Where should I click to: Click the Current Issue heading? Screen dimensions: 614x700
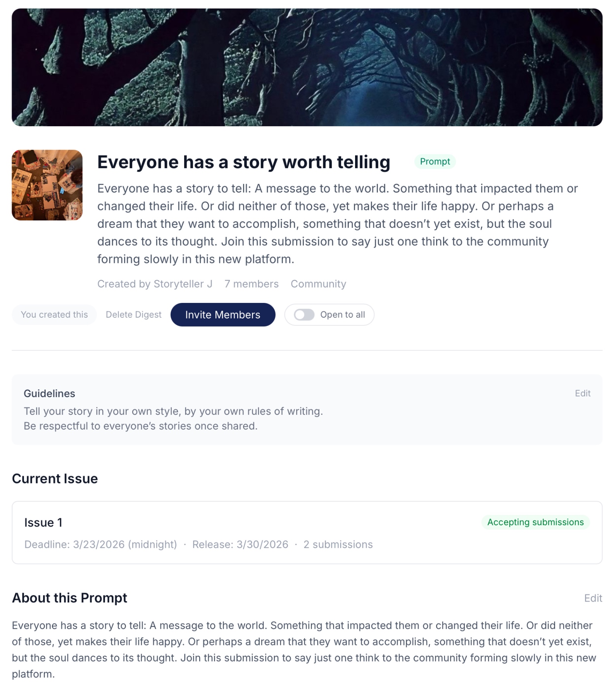(55, 478)
